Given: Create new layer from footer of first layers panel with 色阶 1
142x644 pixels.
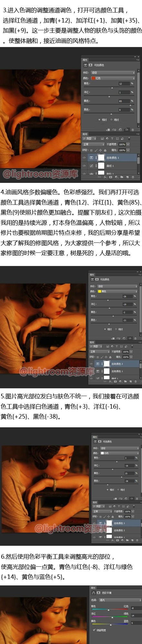Looking at the screenshot, I should pos(127,177).
